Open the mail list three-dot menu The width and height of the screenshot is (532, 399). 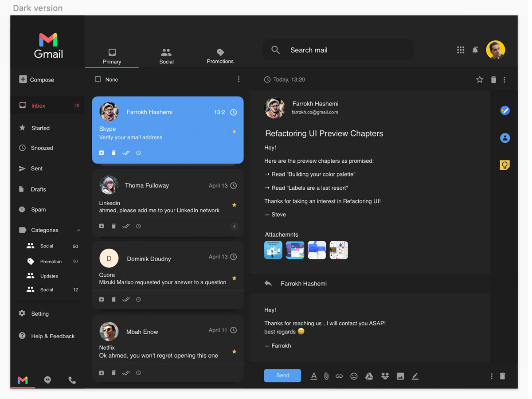(239, 79)
